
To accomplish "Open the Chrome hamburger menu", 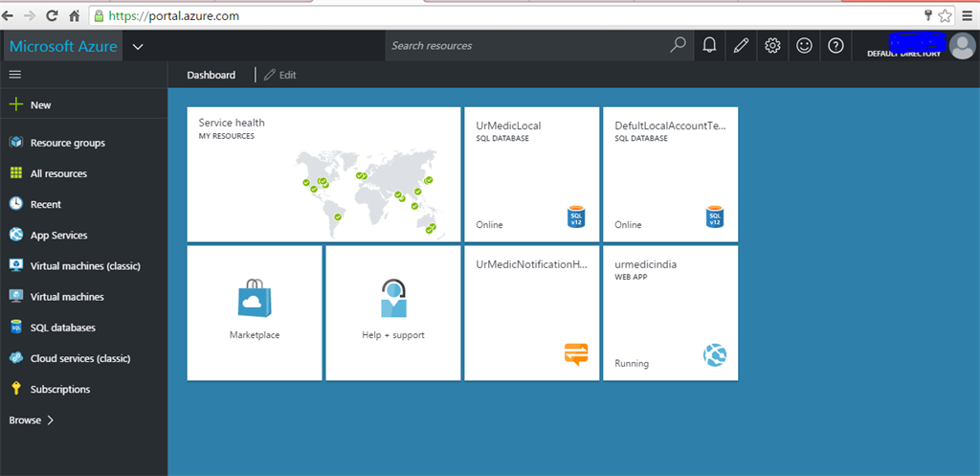I will click(x=968, y=15).
